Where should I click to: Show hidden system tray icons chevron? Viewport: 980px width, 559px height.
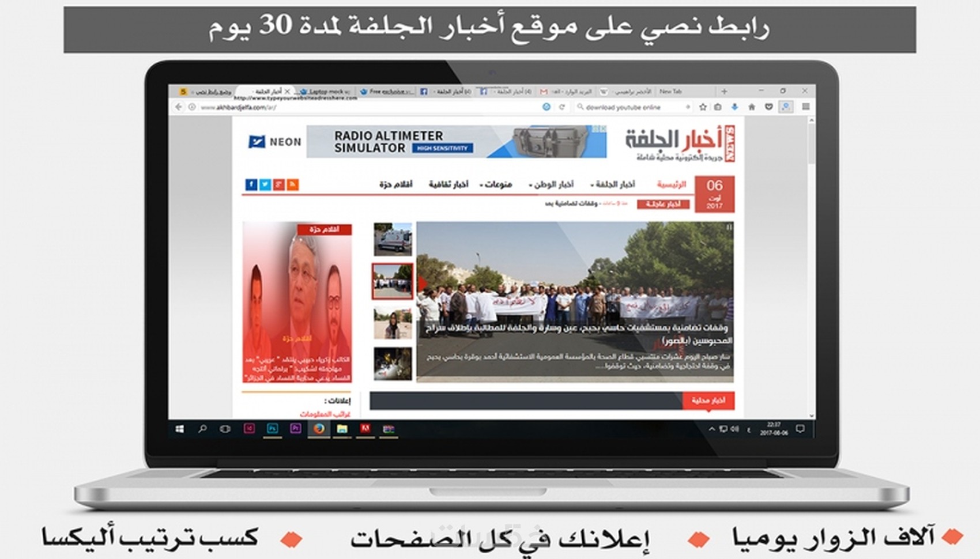[712, 429]
